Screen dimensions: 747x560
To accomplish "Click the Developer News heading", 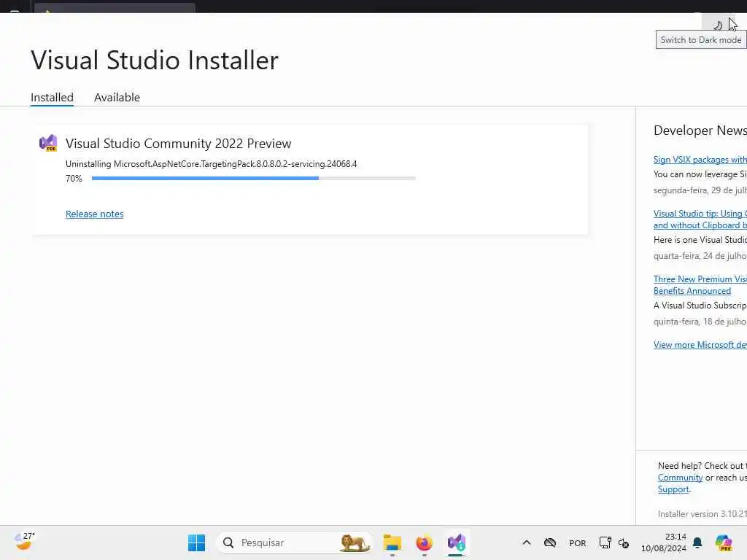I will tap(700, 131).
